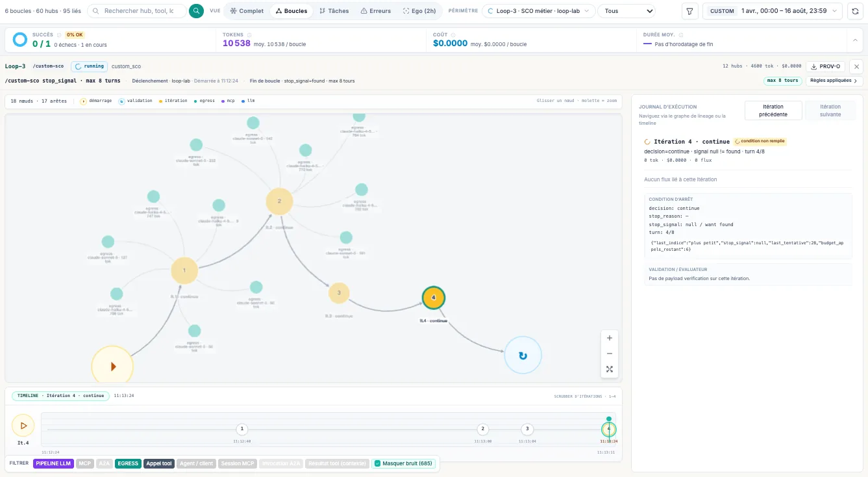The width and height of the screenshot is (868, 477).
Task: Zoom in the graph with plus
Action: click(609, 338)
